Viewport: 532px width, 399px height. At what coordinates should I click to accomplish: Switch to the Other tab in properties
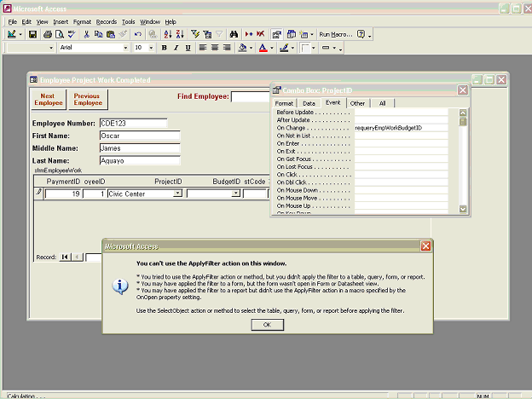point(357,103)
